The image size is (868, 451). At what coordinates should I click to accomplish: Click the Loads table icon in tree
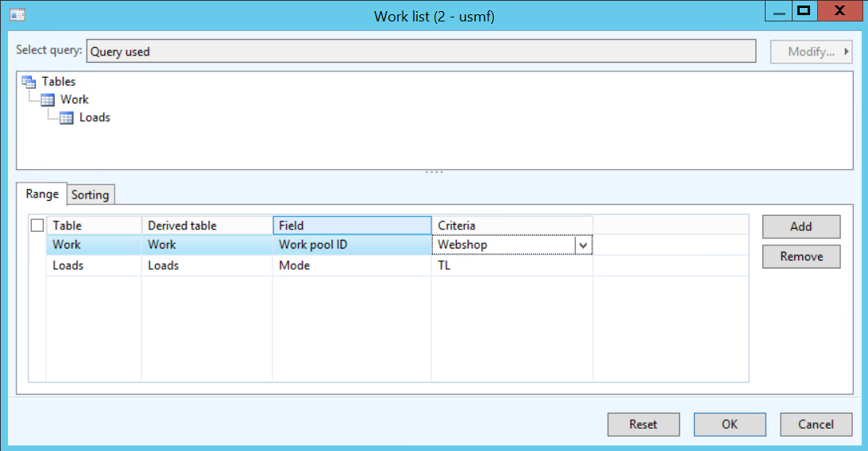tap(67, 118)
